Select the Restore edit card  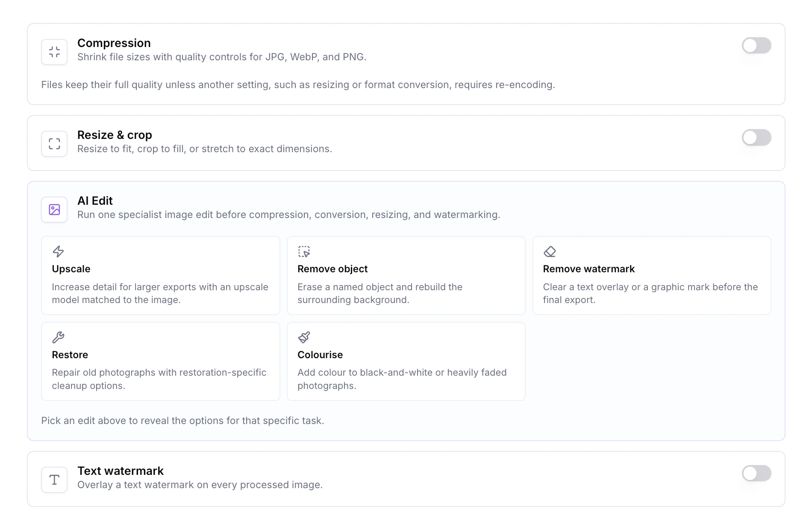[160, 361]
